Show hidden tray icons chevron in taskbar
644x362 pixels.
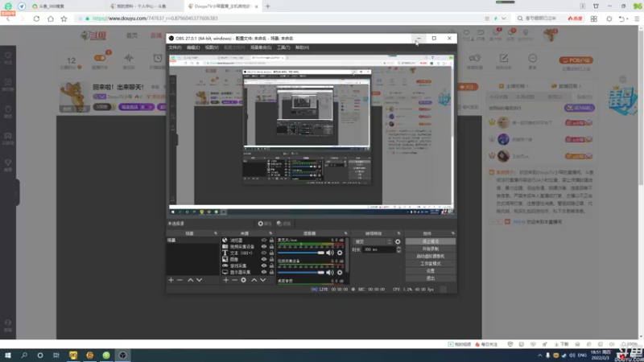click(x=539, y=356)
